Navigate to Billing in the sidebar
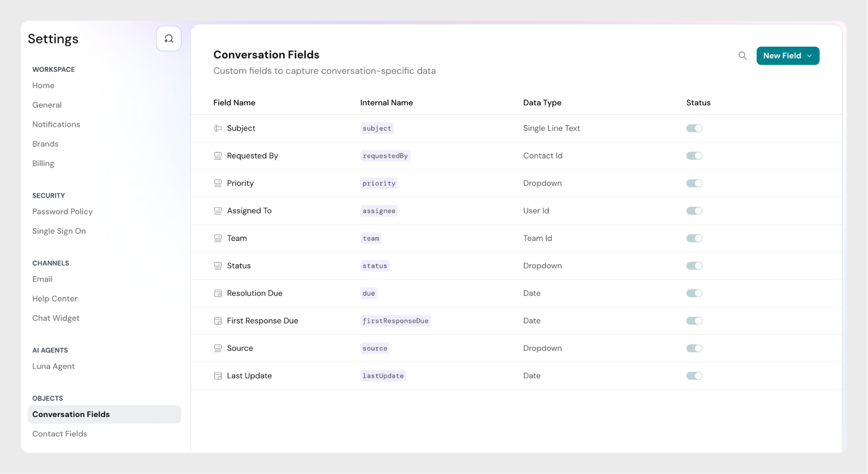Viewport: 868px width, 474px height. [43, 163]
